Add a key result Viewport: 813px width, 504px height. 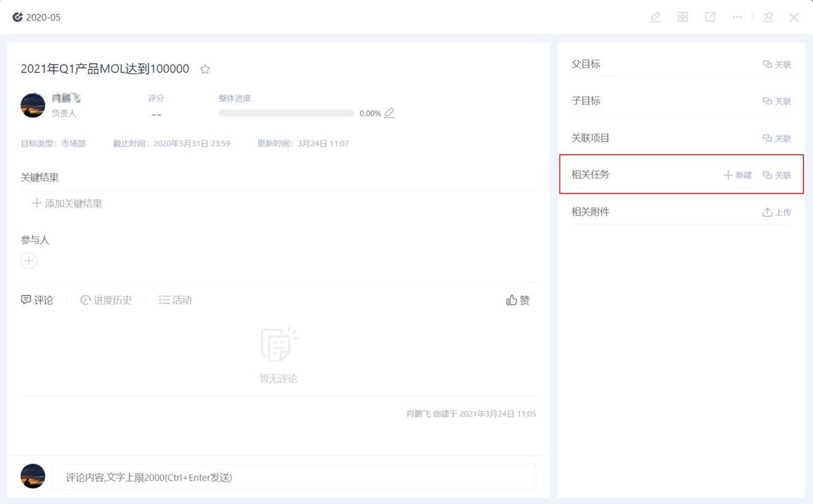click(x=67, y=204)
